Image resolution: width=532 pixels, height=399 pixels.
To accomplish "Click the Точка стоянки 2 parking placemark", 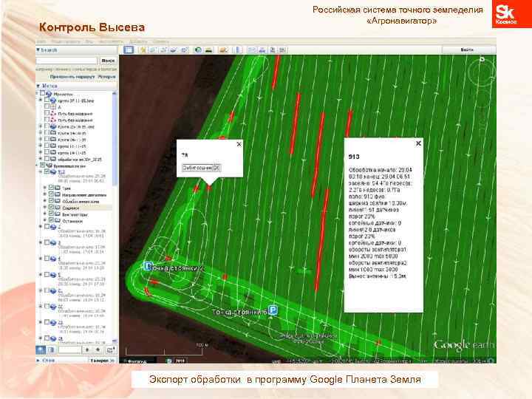I will [148, 266].
